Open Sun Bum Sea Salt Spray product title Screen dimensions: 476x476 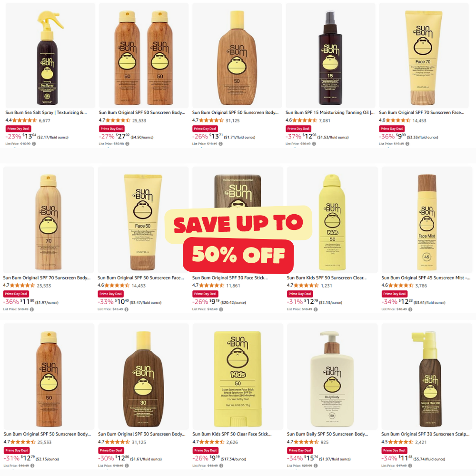click(46, 112)
